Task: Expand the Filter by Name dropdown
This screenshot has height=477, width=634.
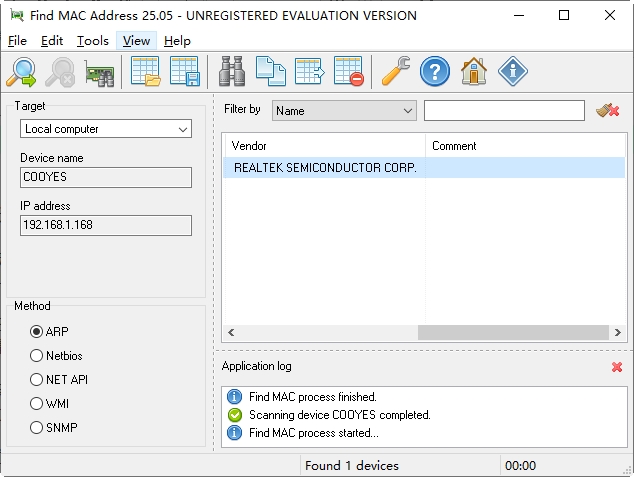Action: coord(344,110)
